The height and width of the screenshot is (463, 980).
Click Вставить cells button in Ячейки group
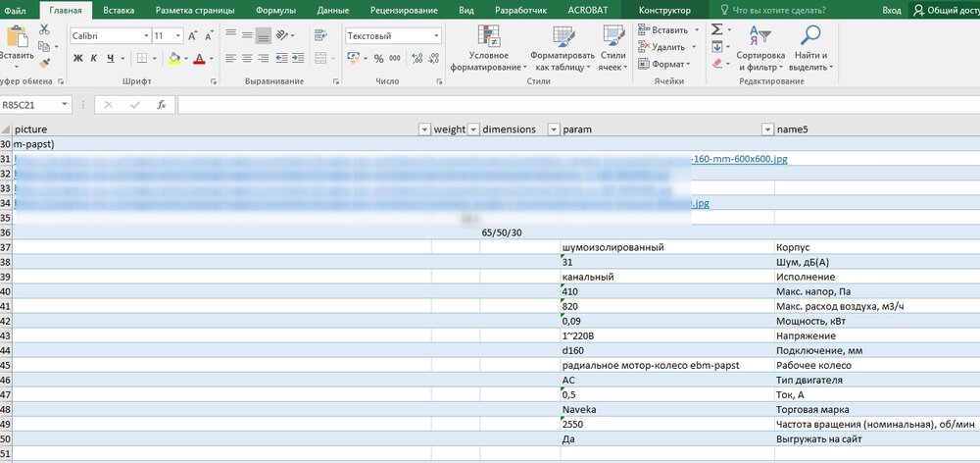click(x=662, y=30)
